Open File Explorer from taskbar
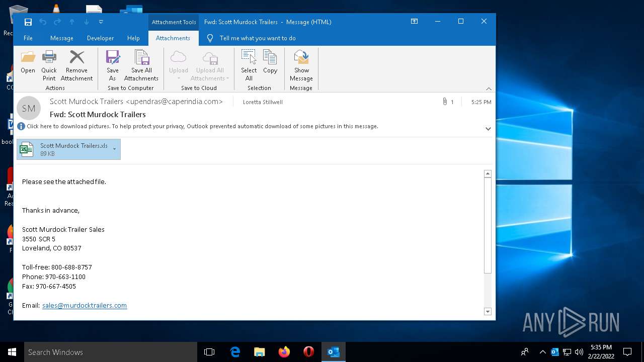The width and height of the screenshot is (644, 362). [x=259, y=352]
